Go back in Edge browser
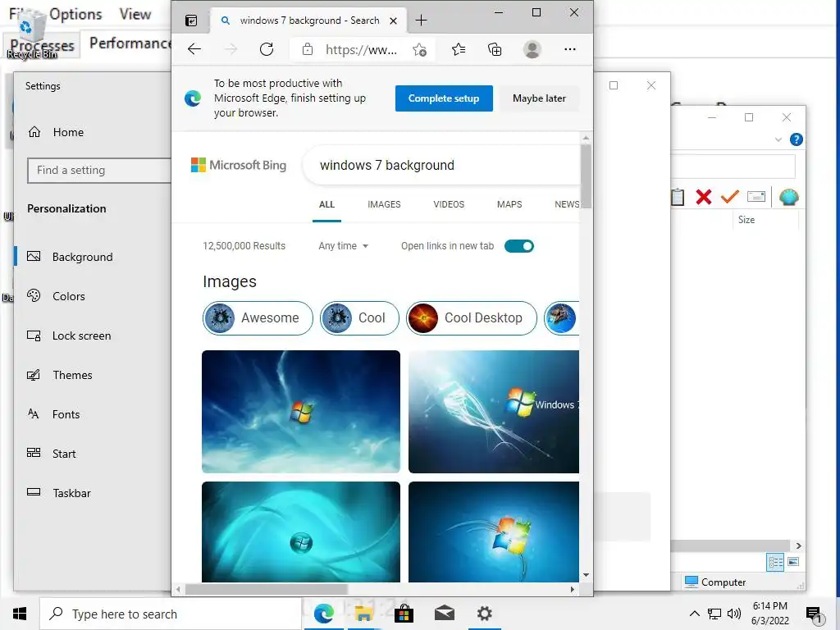Screen dimensions: 840x630 point(194,49)
